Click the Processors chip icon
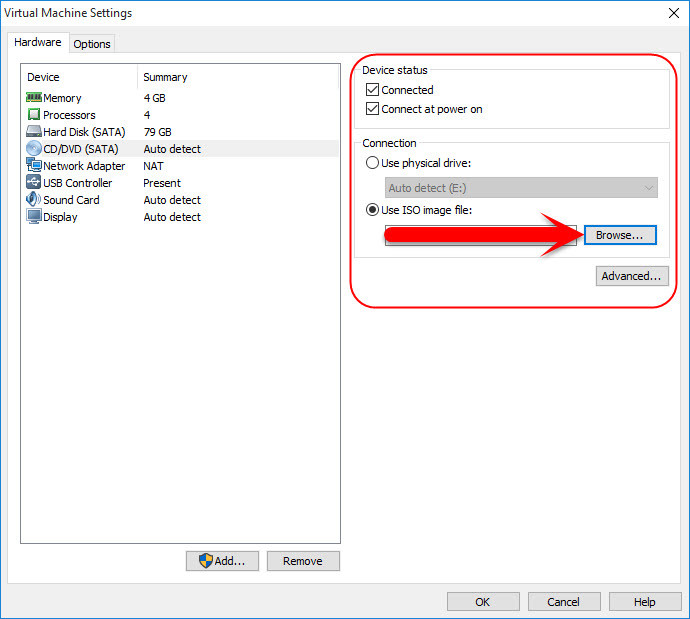Viewport: 690px width, 619px height. click(x=34, y=114)
